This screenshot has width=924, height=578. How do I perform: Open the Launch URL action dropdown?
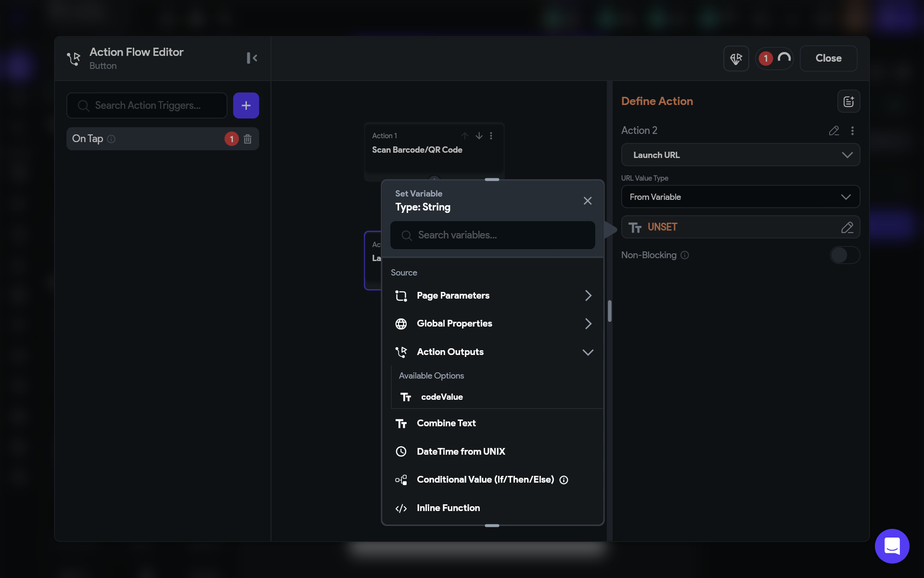(x=740, y=155)
